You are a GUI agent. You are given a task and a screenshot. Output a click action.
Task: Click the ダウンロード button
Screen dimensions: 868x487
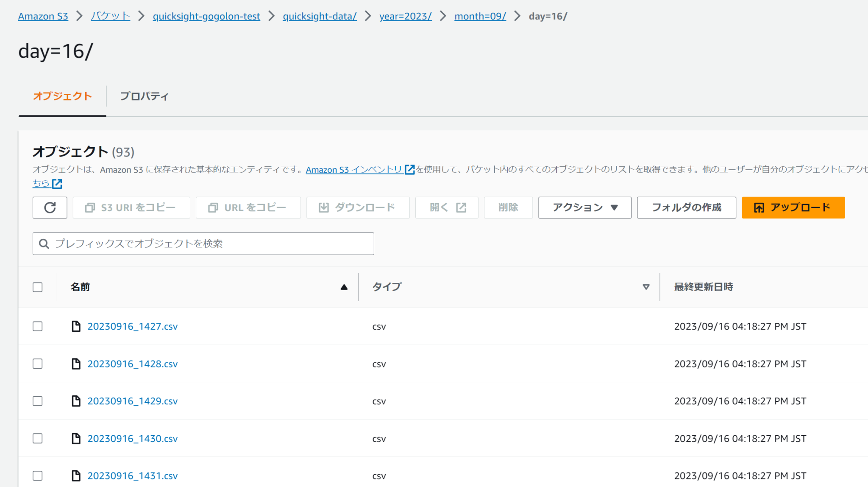(358, 207)
